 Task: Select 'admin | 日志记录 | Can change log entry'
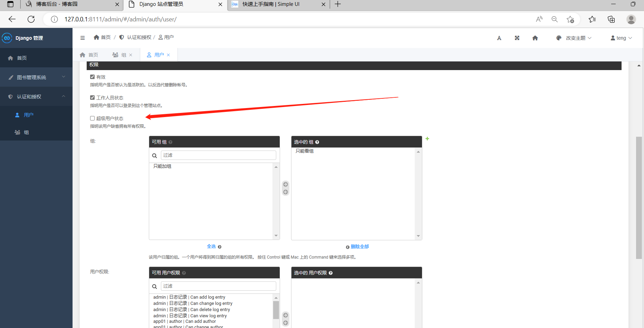point(193,303)
